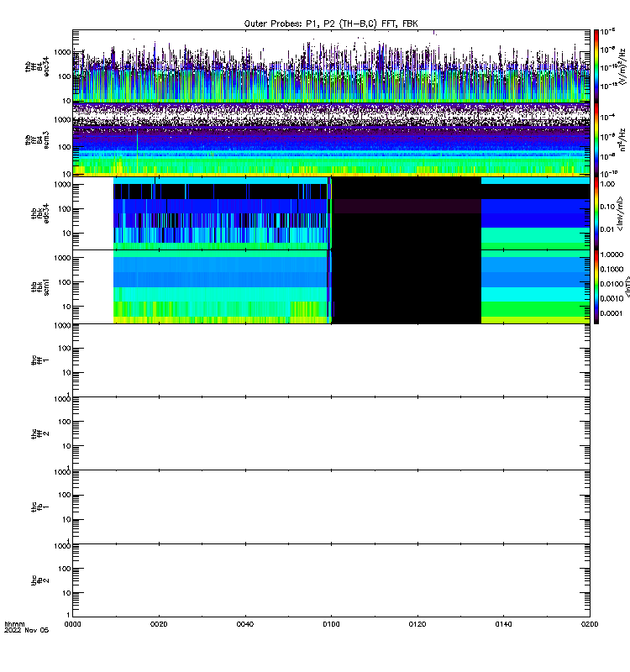Select the 'thc fff 1' panel label
Screen dimensions: 630x672
pyautogui.click(x=40, y=360)
